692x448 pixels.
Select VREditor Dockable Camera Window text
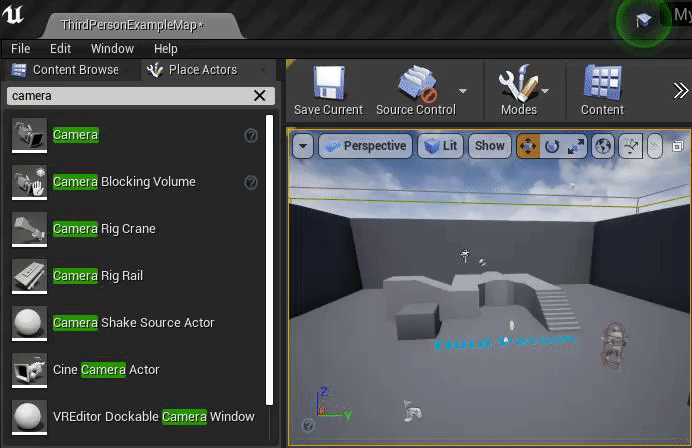coord(154,417)
